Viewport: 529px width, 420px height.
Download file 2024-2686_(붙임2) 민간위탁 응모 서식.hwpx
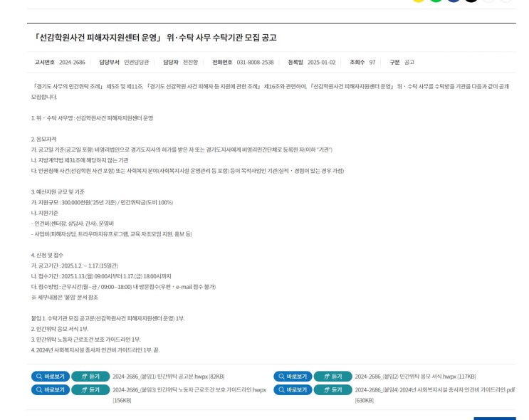[415, 377]
